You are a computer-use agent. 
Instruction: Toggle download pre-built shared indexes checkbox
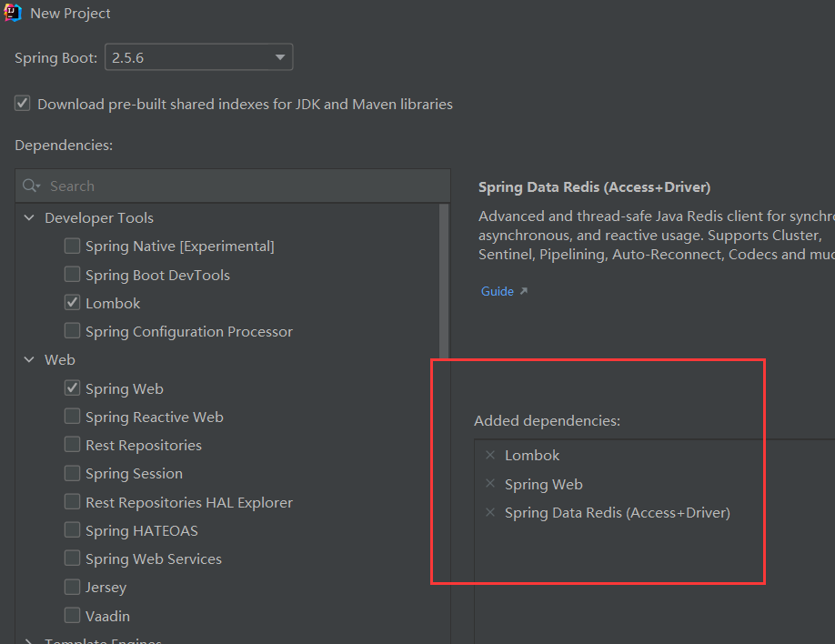coord(23,104)
